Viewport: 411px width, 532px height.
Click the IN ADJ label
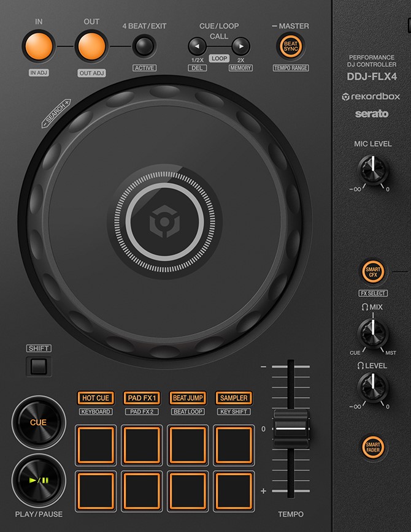[x=39, y=72]
